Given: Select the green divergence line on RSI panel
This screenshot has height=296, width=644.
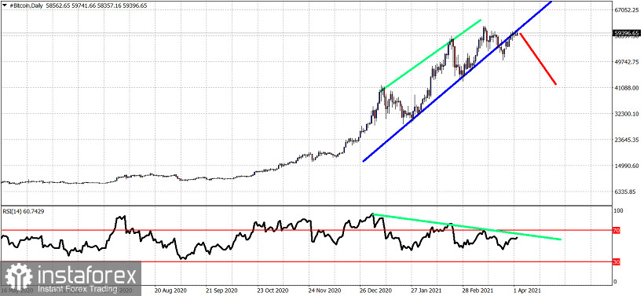Looking at the screenshot, I should (x=467, y=227).
